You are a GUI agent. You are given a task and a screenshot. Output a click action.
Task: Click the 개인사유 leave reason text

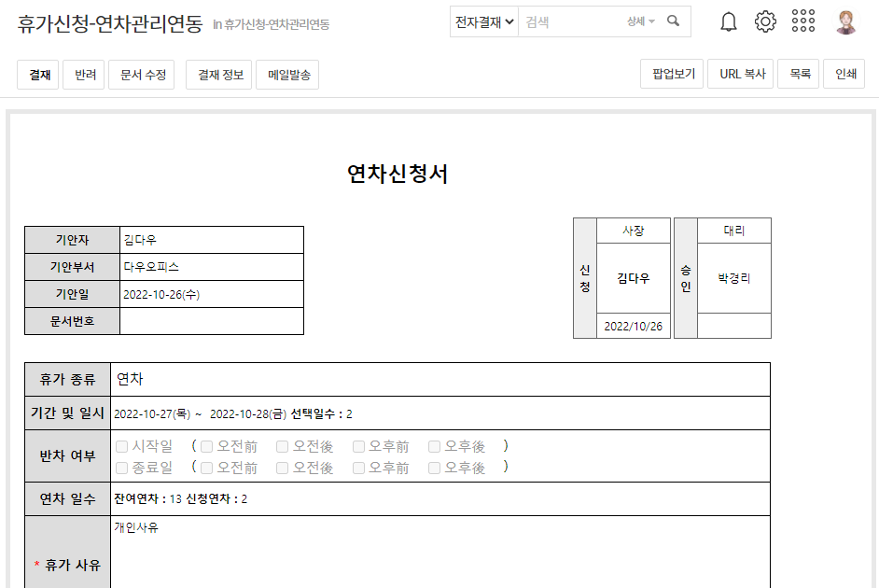point(136,527)
